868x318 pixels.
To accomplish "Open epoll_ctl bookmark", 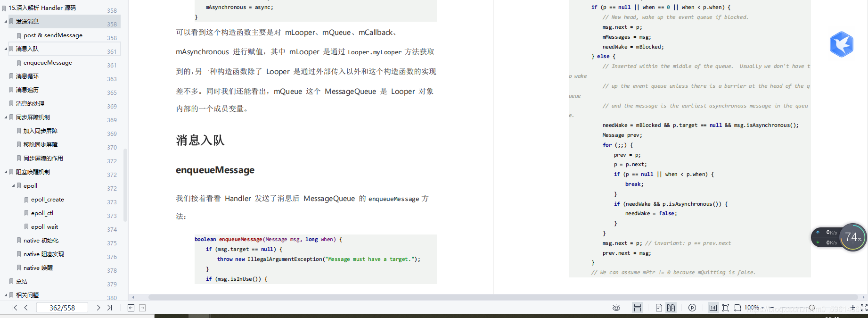I will [x=42, y=213].
